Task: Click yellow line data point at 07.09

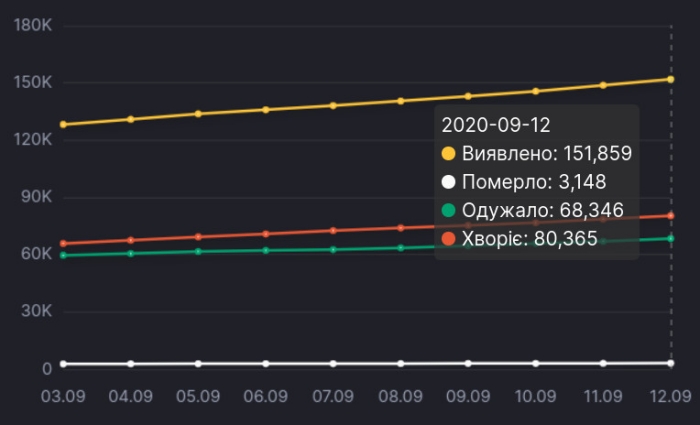Action: (x=333, y=105)
